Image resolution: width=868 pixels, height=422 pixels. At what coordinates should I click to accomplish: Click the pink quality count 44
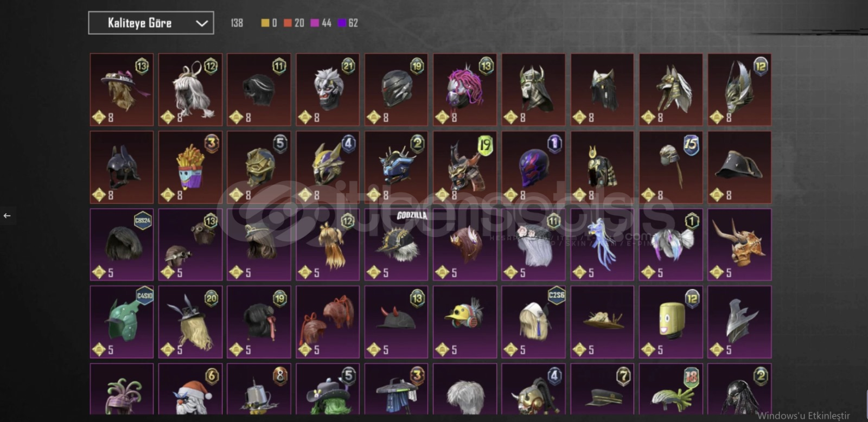click(327, 23)
